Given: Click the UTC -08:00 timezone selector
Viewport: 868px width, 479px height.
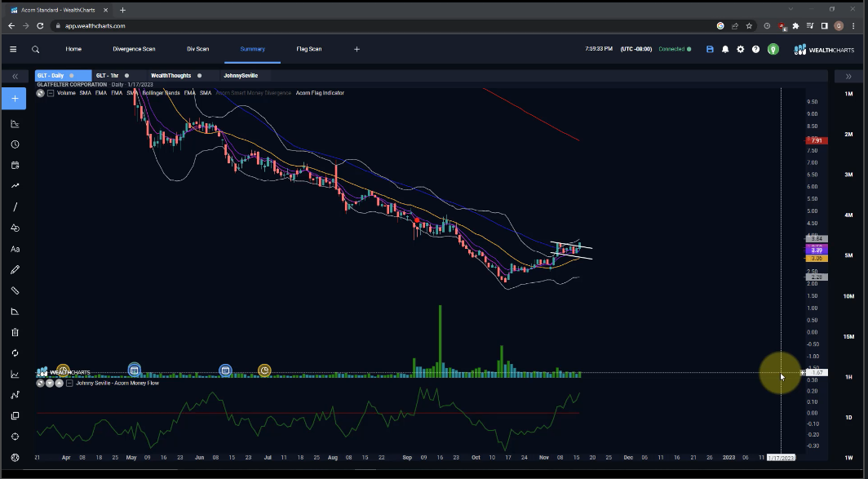Looking at the screenshot, I should (x=636, y=49).
